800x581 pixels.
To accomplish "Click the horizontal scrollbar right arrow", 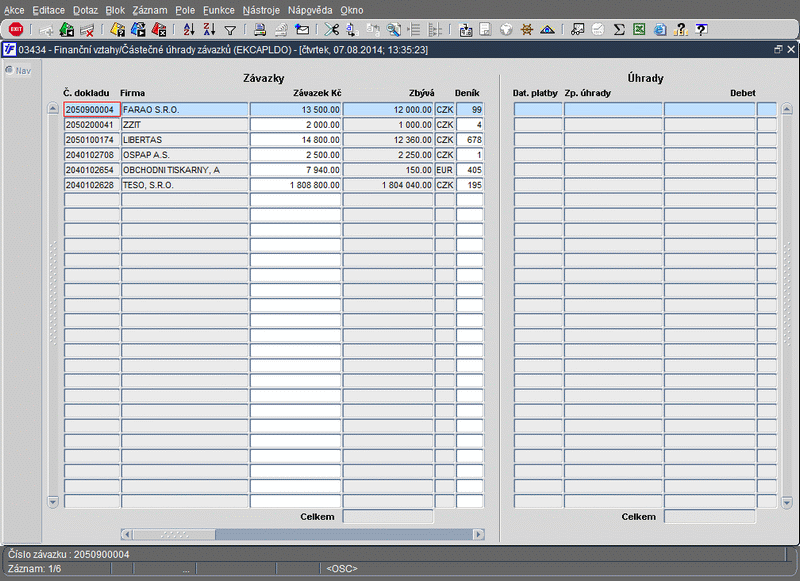I will pyautogui.click(x=478, y=534).
